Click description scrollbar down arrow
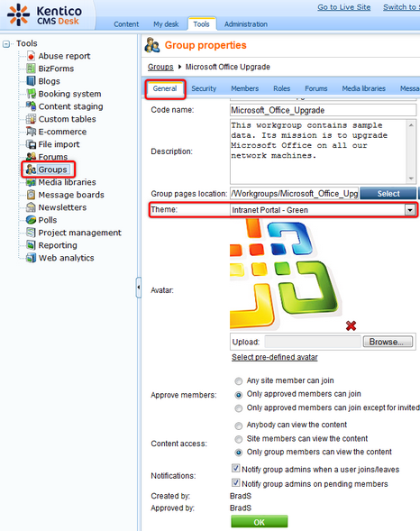This screenshot has height=531, width=420. pyautogui.click(x=411, y=179)
